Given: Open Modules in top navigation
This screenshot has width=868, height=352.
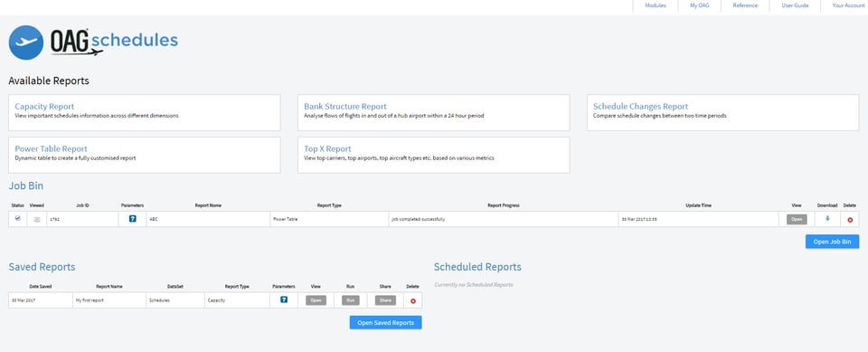Looking at the screenshot, I should click(x=656, y=5).
